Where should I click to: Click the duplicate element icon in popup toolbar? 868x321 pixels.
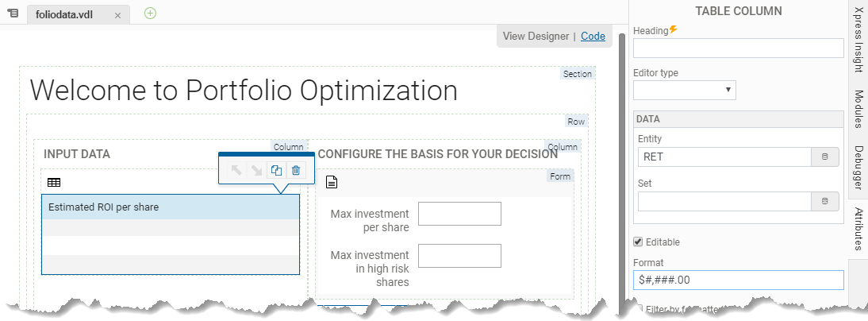tap(275, 170)
